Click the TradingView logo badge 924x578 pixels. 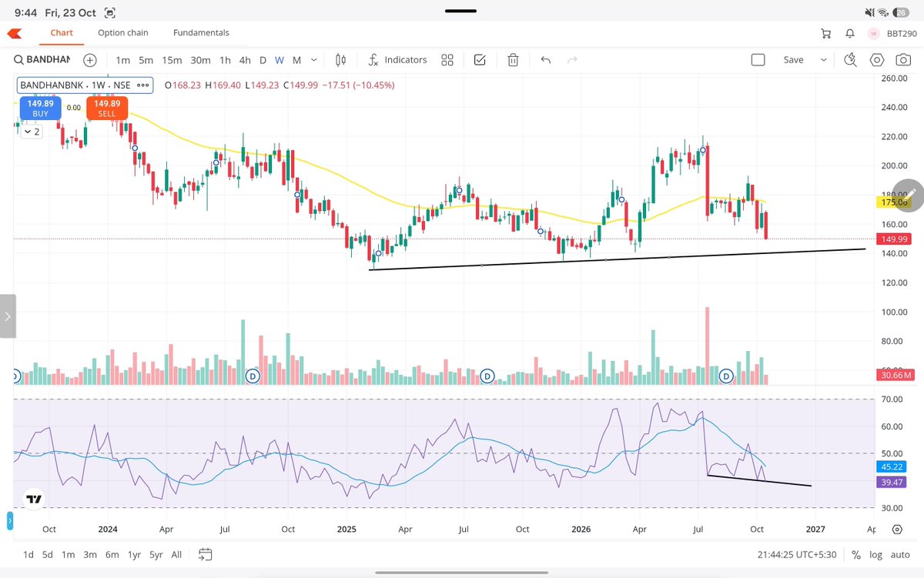pos(33,499)
